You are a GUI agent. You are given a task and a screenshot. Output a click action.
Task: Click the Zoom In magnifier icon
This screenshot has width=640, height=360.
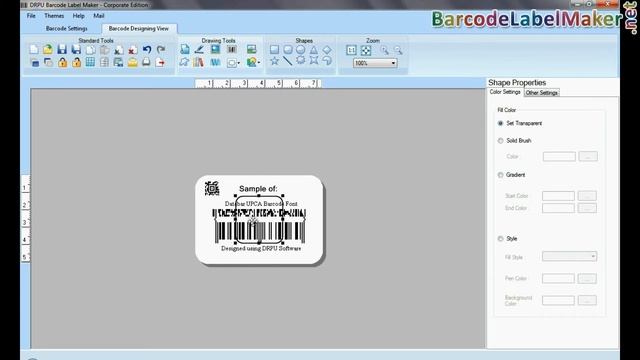point(384,50)
